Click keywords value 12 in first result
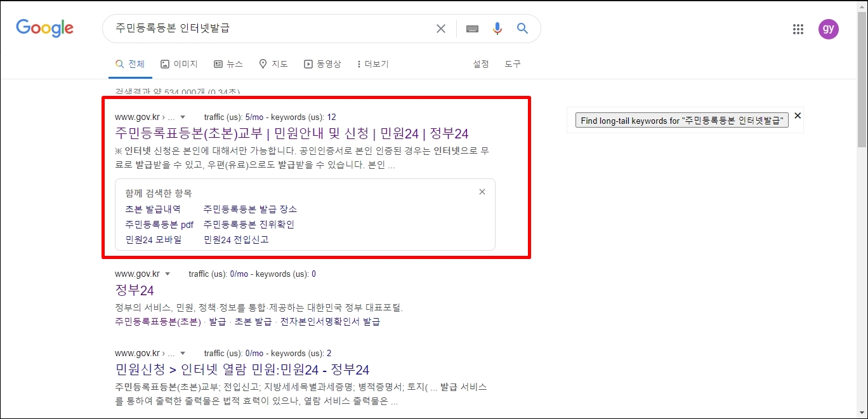Screen dimensions: 868x419 pos(332,117)
